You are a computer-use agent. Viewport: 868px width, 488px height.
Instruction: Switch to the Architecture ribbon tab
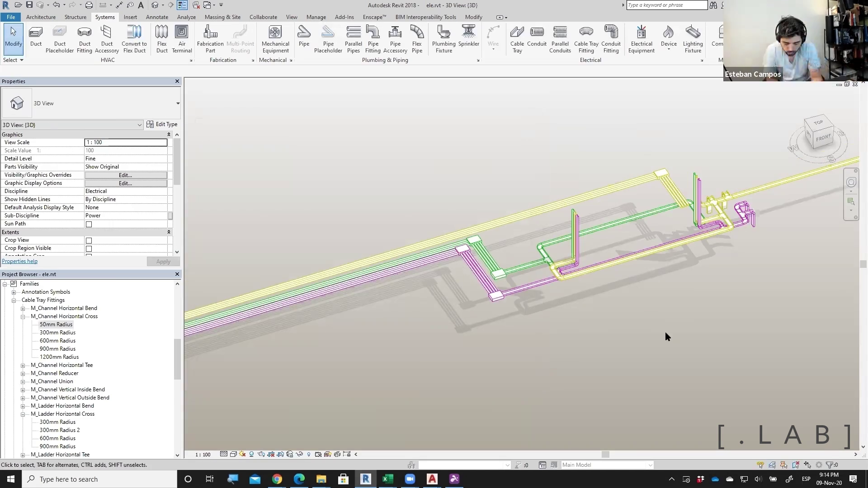coord(41,17)
